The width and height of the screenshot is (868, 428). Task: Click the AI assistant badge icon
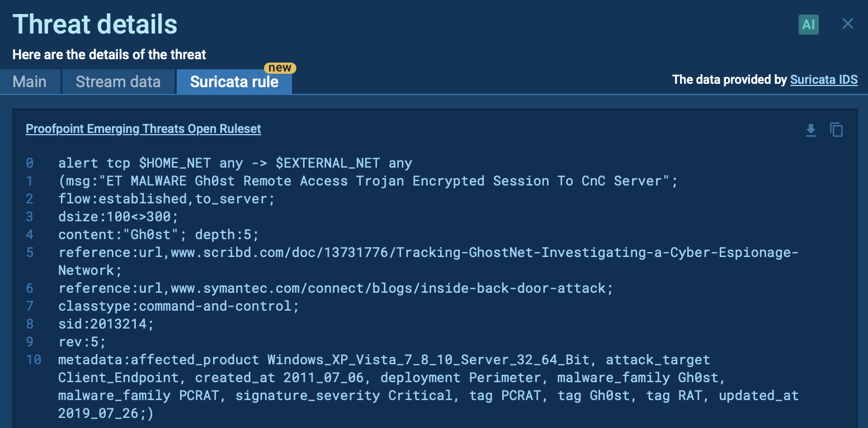pyautogui.click(x=808, y=25)
